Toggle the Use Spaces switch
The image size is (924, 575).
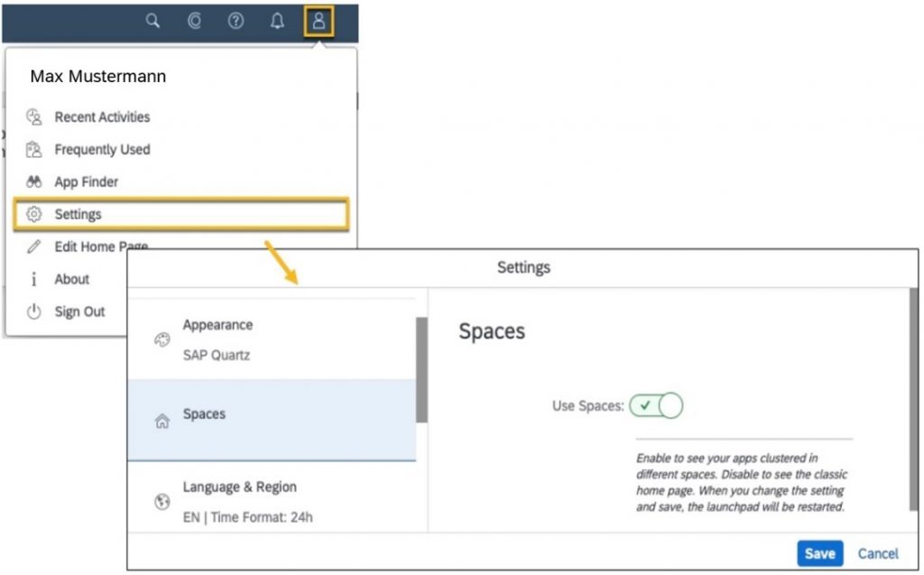pyautogui.click(x=656, y=406)
